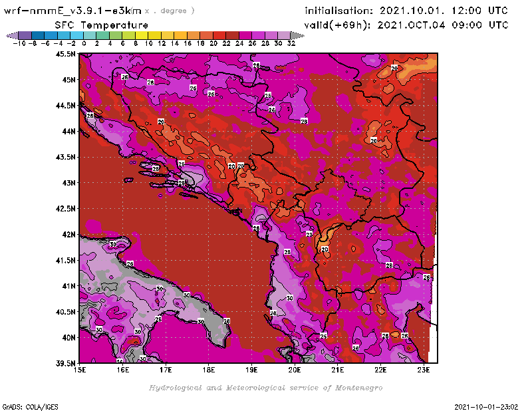Click the 40N latitude axis label
This screenshot has height=411, width=532.
point(69,338)
